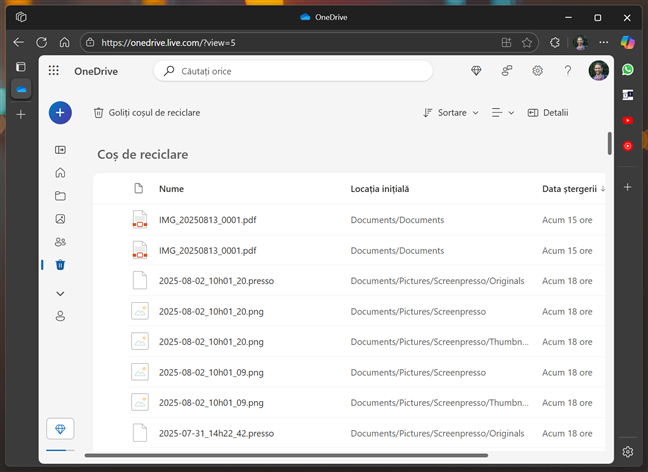
Task: Open the Shared people icon in sidebar
Action: coord(60,242)
